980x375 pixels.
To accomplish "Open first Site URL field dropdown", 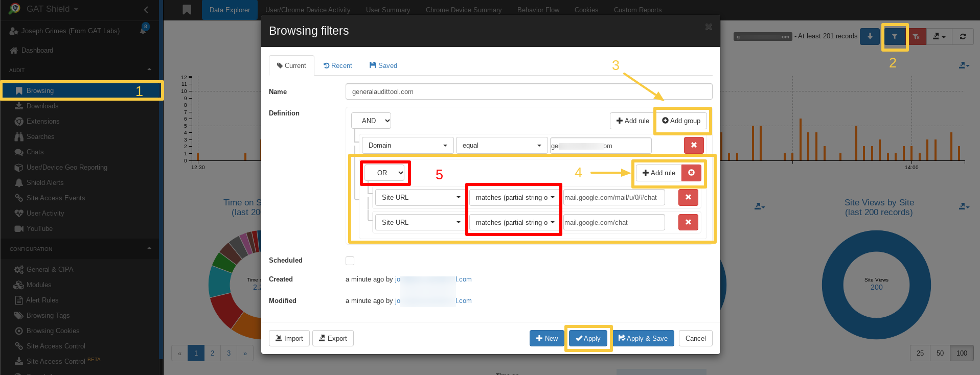I will click(x=421, y=197).
